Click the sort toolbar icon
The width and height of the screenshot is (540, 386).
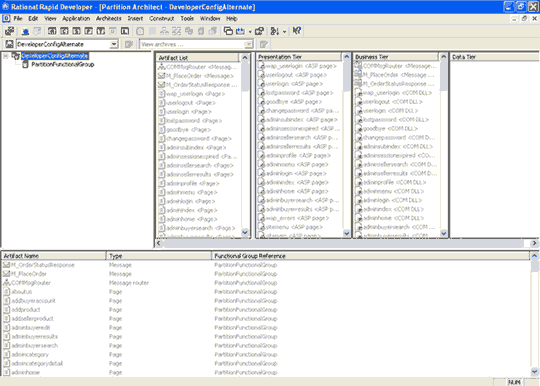(274, 31)
